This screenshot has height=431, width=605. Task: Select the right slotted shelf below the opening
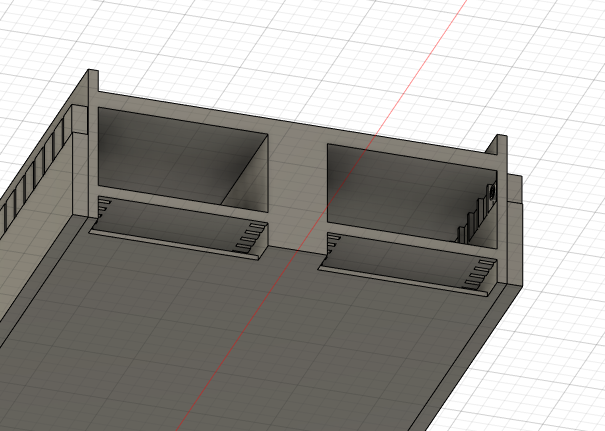coord(407,264)
